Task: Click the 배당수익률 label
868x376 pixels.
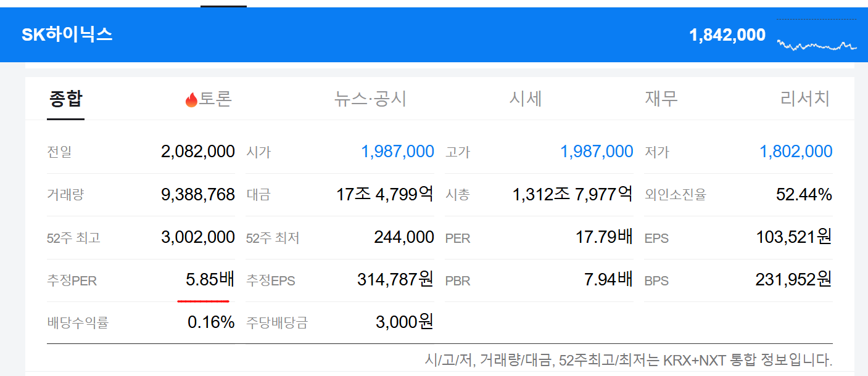Action: coord(78,322)
